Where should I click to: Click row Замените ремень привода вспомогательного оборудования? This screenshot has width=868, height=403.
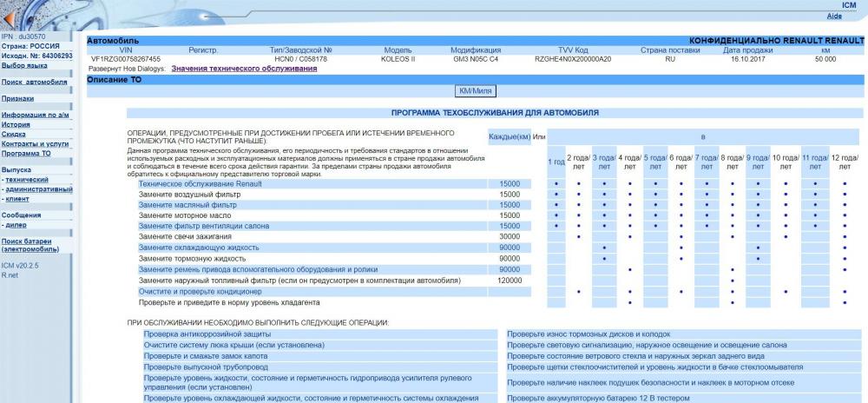312,269
